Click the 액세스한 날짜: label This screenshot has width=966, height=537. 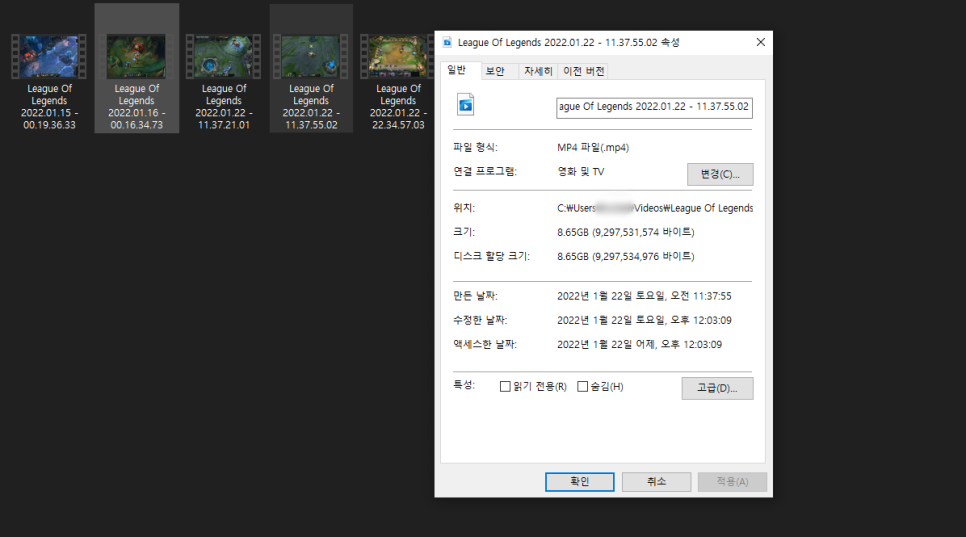485,344
